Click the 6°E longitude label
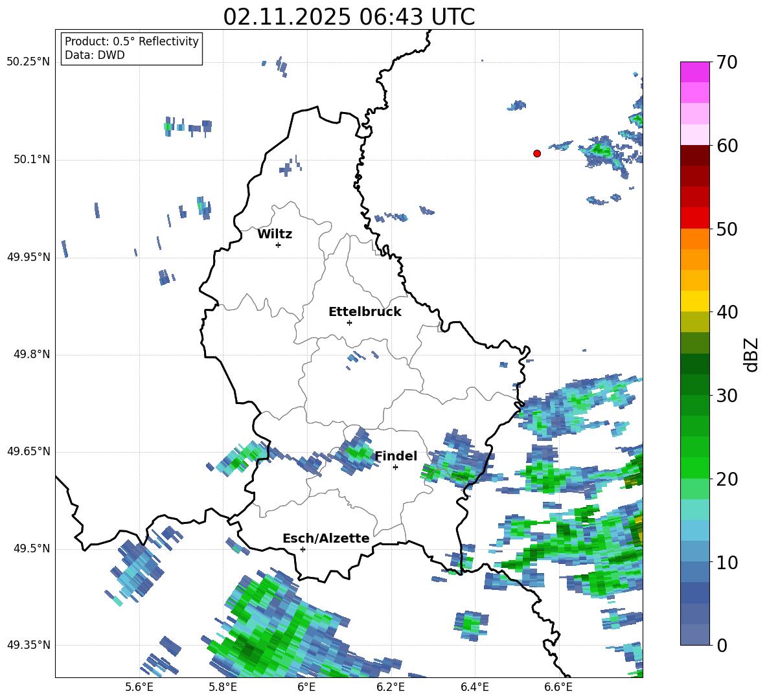This screenshot has height=700, width=767. point(306,687)
